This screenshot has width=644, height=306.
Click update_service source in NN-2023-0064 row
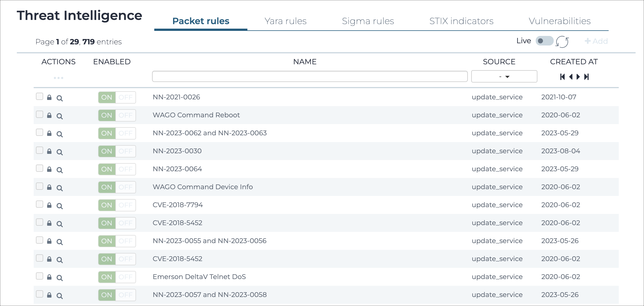(497, 169)
